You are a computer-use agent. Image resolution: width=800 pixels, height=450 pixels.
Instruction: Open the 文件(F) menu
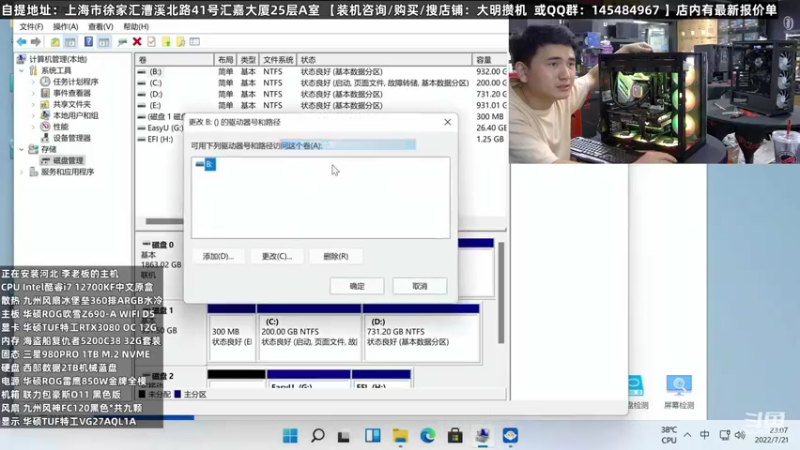31,27
